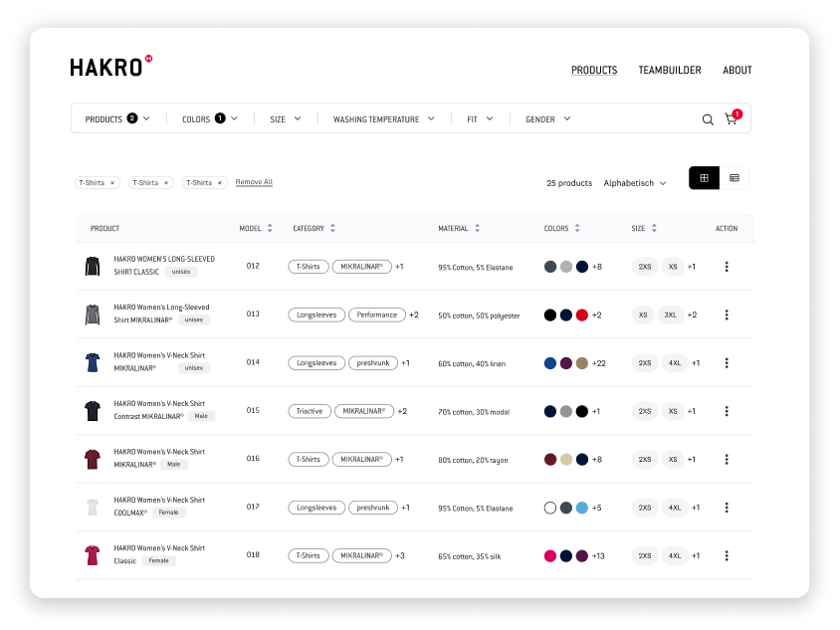
Task: Select the MIKRALINAR tag on model 016
Action: 361,459
